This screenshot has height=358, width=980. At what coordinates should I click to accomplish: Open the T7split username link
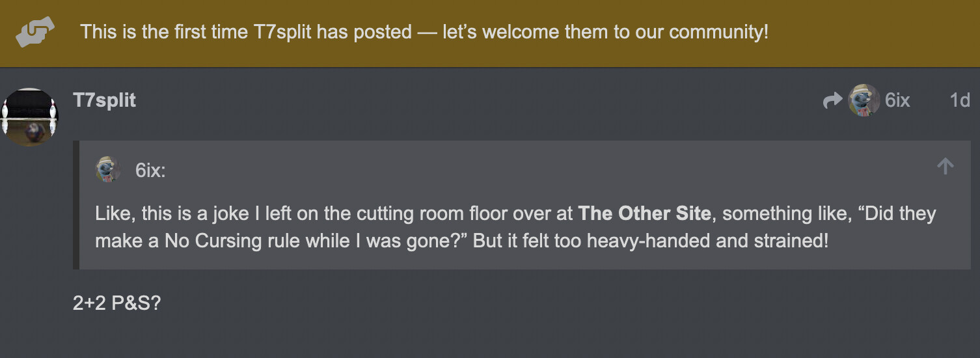pos(105,100)
